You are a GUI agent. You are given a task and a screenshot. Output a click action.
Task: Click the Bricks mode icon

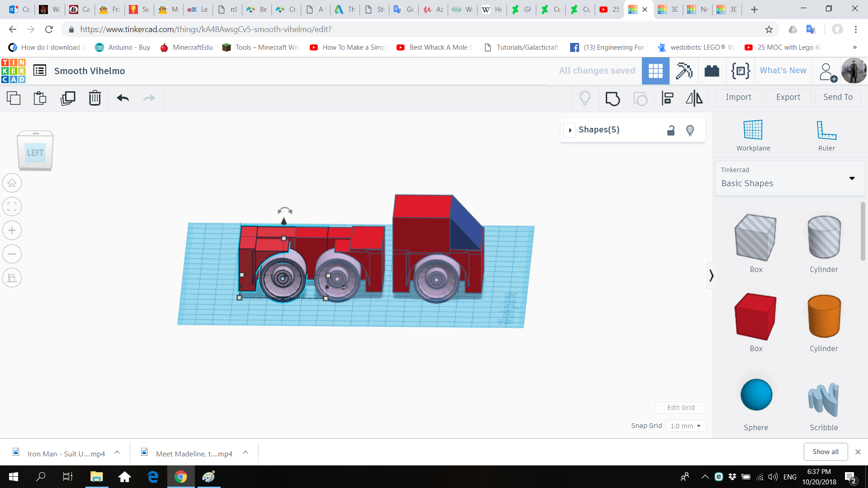(x=712, y=71)
